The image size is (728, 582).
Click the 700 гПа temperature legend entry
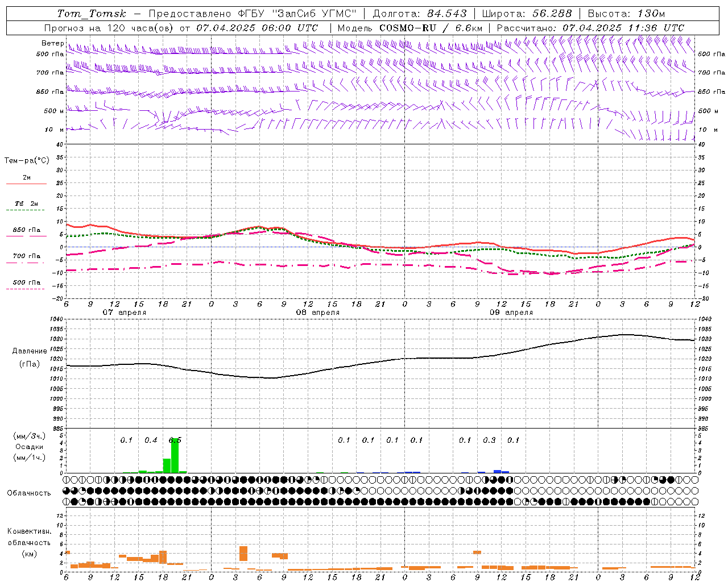coord(27,256)
